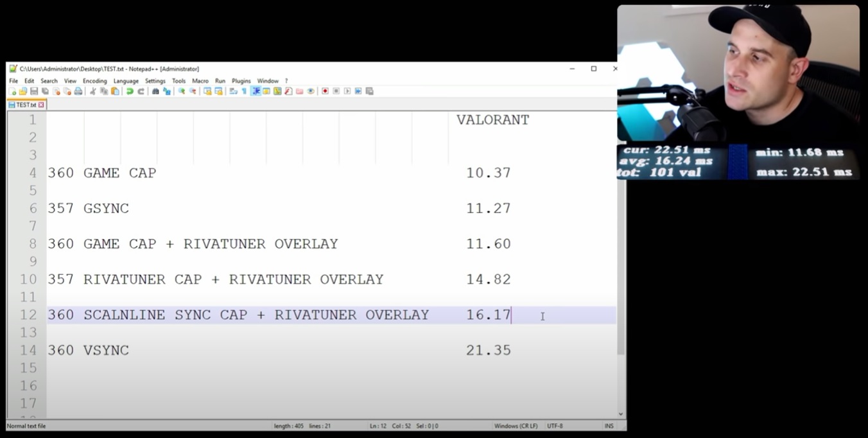Click the text '360 GAME CAP' on line 4
Viewport: 868px width, 438px height.
[101, 173]
